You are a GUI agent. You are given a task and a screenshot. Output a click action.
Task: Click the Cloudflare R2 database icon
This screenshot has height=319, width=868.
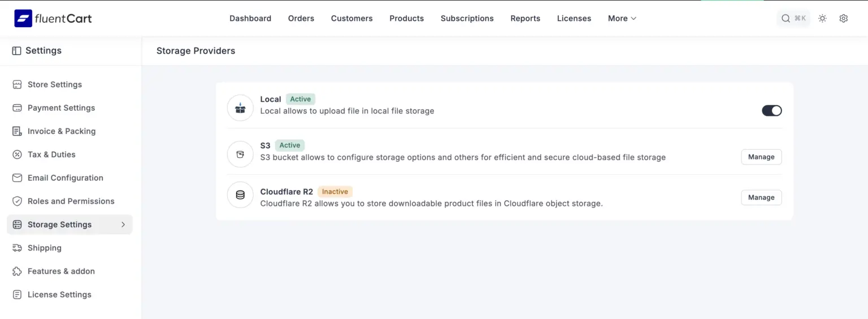[240, 195]
